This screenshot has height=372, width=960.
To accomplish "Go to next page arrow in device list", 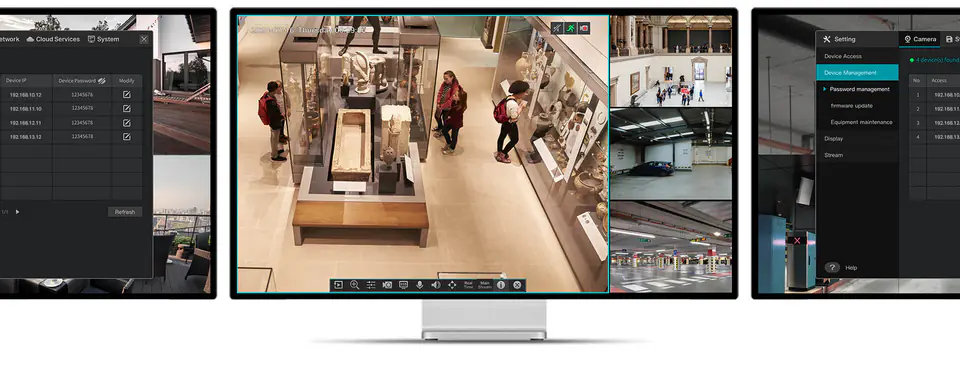I will [x=17, y=212].
